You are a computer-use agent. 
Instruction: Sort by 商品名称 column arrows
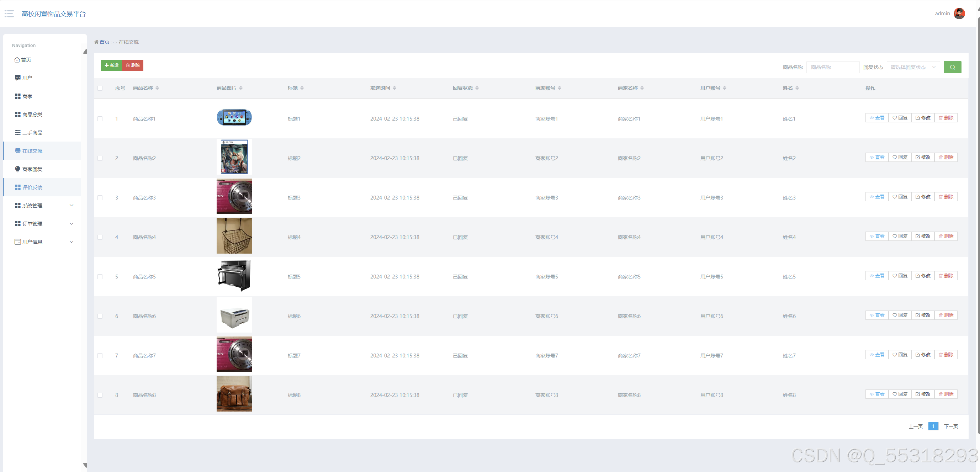157,88
